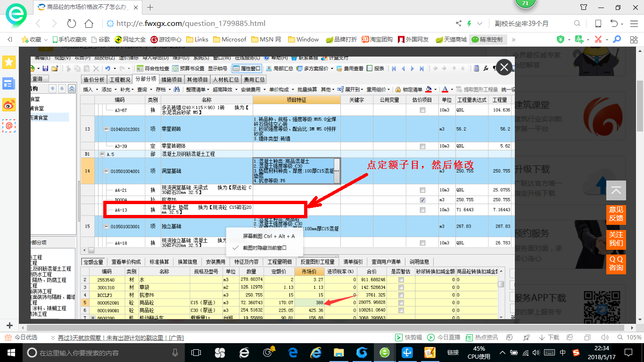Open the 多方案报价 dropdown

tap(316, 69)
